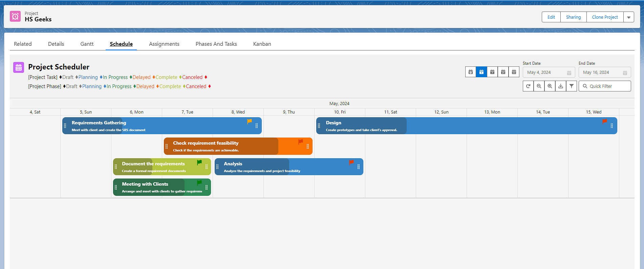Viewport: 644px width, 269px height.
Task: Click the Sharing button
Action: click(x=573, y=17)
